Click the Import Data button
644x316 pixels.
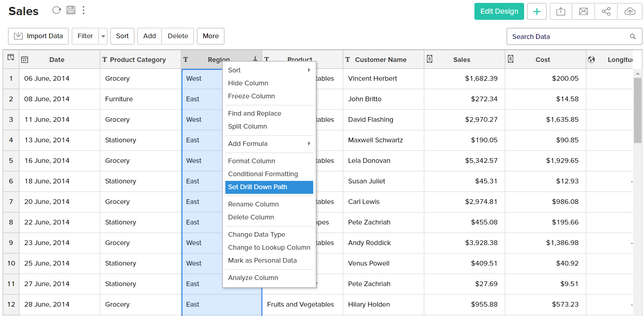tap(39, 36)
